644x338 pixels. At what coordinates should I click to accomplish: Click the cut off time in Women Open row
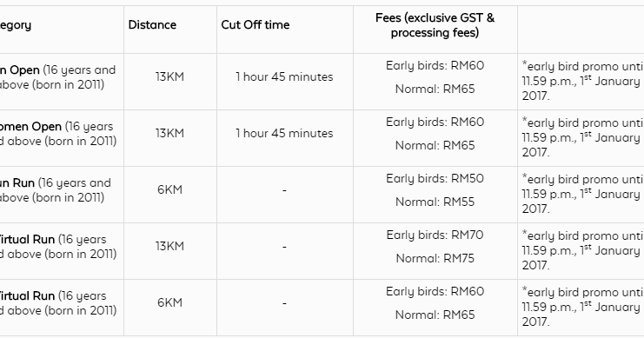(284, 134)
